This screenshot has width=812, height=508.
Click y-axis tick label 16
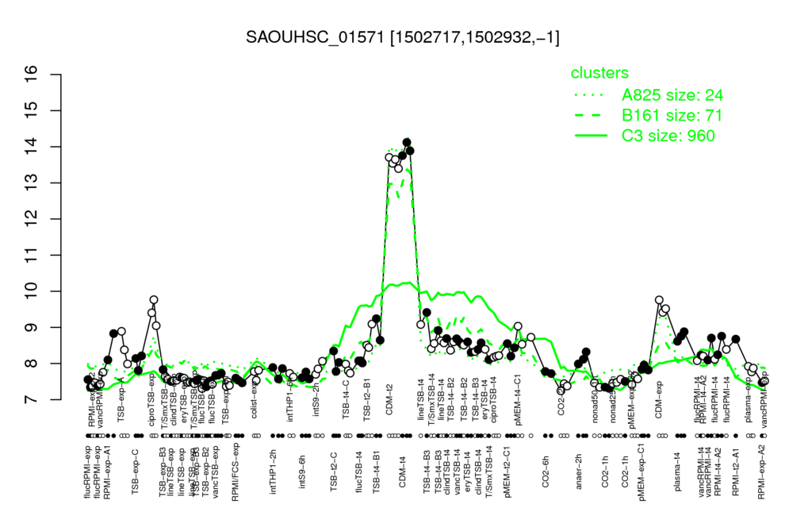tap(32, 74)
